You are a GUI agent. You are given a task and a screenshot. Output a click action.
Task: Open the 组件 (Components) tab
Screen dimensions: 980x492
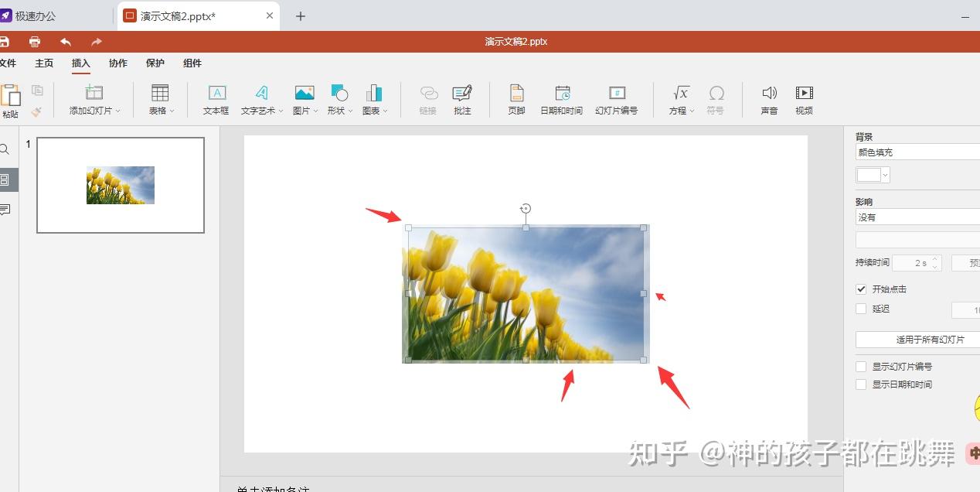(x=192, y=63)
